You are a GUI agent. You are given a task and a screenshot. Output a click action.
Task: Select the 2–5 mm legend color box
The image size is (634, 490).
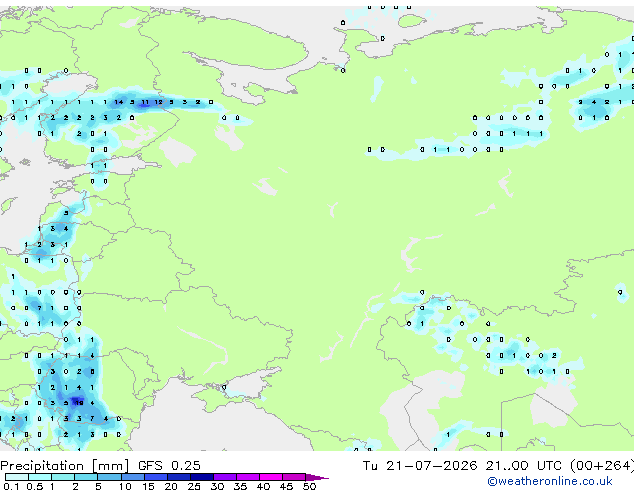point(86,477)
